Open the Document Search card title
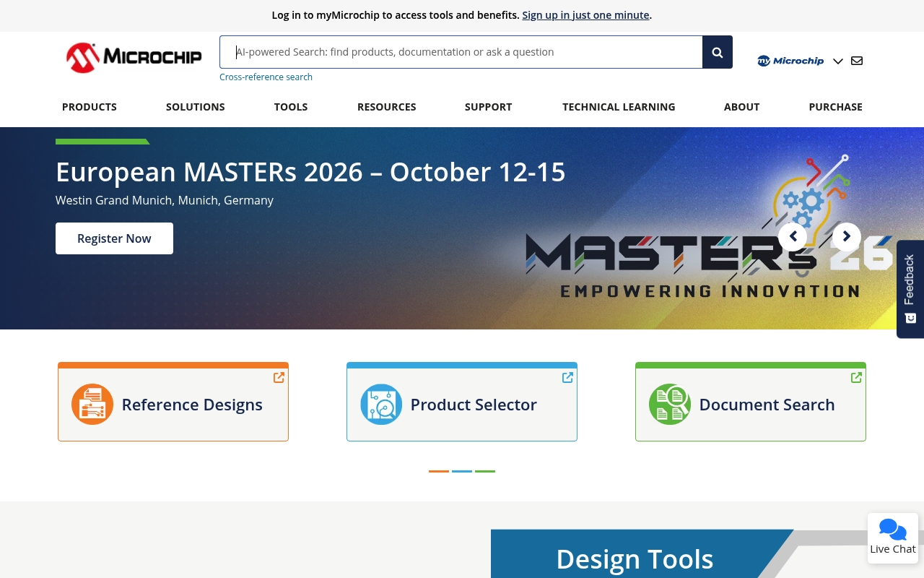924x578 pixels. tap(767, 405)
